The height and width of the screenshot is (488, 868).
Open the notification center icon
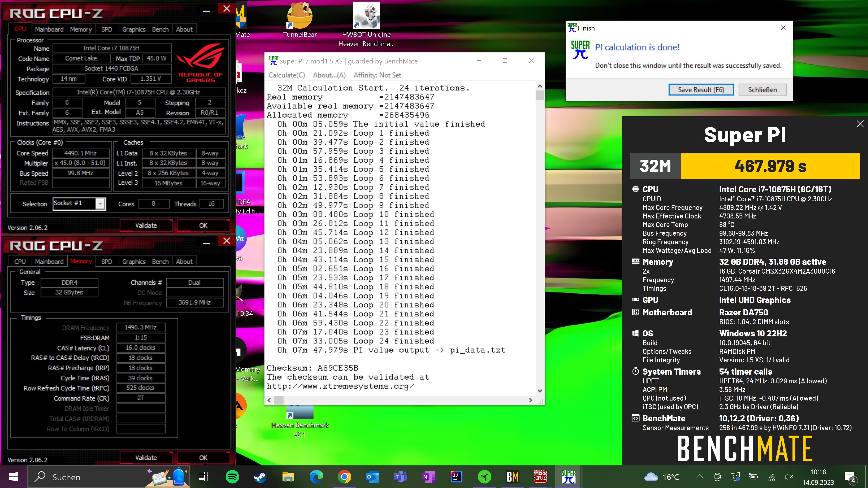(850, 477)
